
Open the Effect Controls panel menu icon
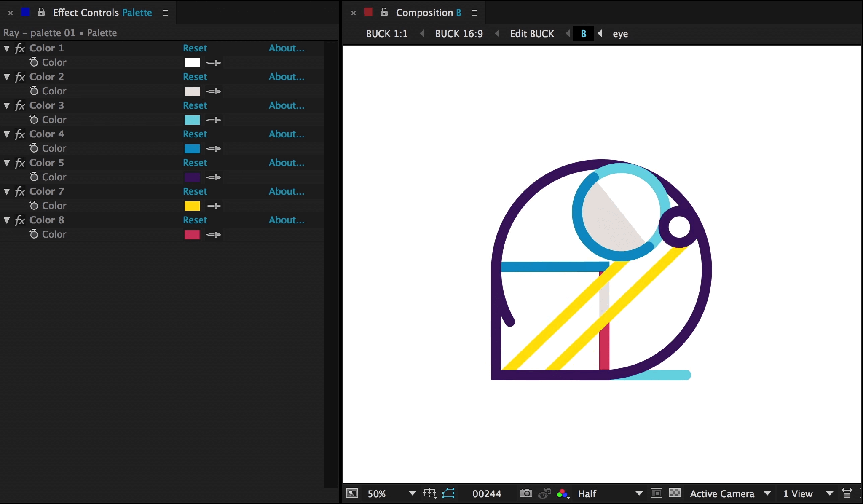[165, 13]
